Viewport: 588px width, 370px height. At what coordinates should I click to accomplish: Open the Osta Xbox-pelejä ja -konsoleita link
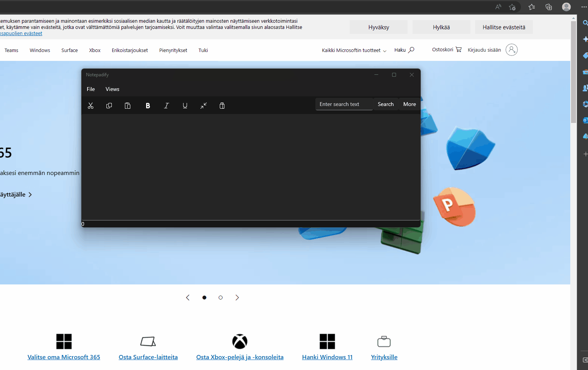(240, 357)
